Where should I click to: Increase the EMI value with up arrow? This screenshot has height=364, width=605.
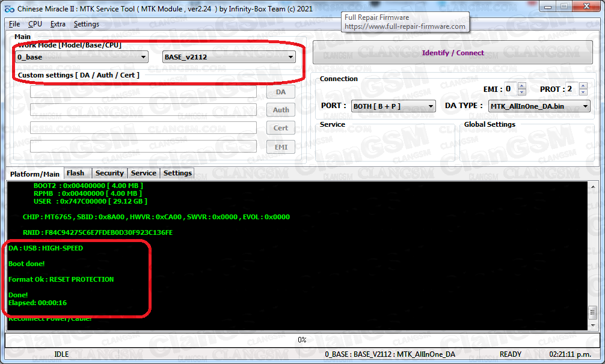click(x=521, y=86)
